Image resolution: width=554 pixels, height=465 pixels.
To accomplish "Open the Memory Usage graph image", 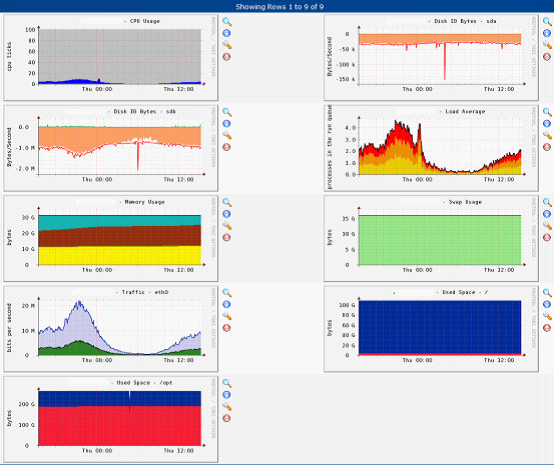I will pos(111,238).
